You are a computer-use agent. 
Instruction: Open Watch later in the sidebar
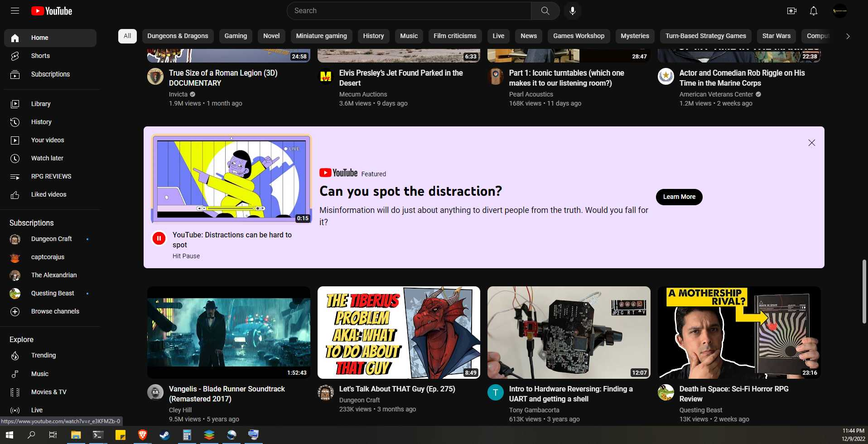pos(50,158)
